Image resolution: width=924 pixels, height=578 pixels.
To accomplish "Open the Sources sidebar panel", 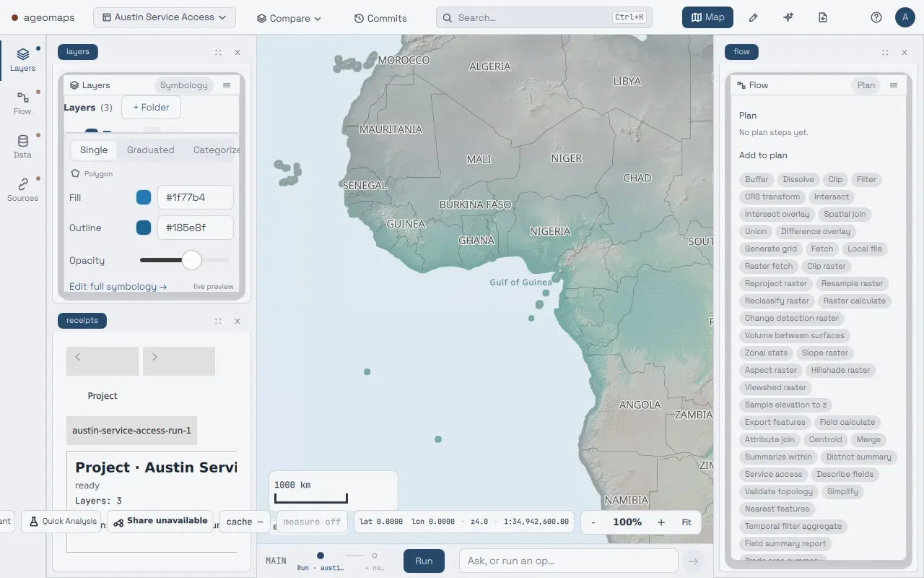I will tap(22, 190).
